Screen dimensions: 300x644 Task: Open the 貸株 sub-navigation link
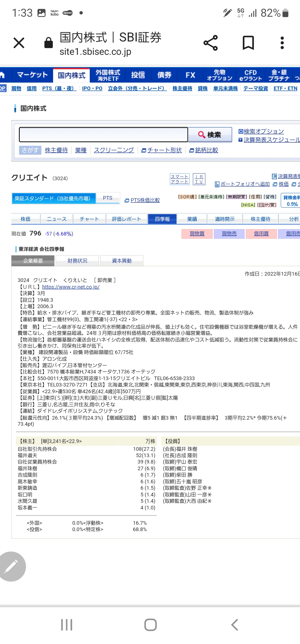point(203,88)
